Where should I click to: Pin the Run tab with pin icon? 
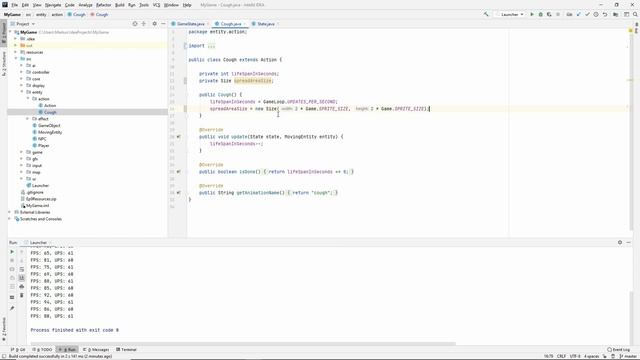point(12,308)
